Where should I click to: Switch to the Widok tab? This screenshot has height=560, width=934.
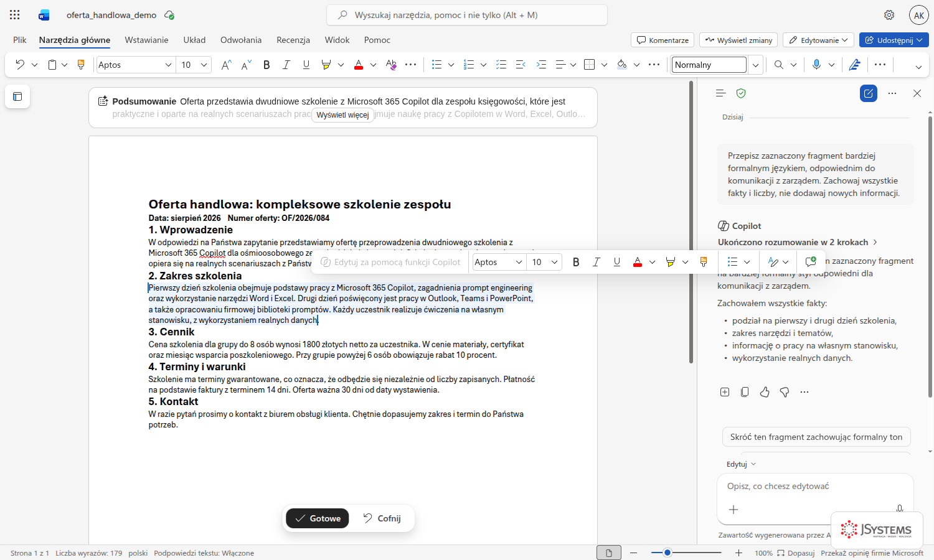[337, 40]
